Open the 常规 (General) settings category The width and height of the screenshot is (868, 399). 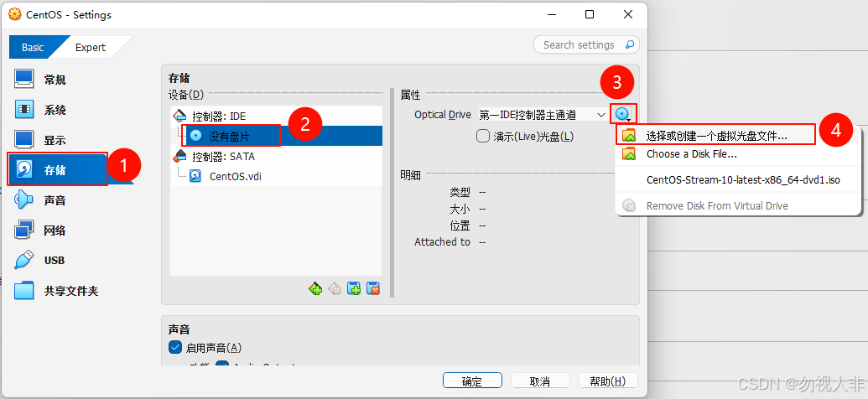tap(40, 80)
